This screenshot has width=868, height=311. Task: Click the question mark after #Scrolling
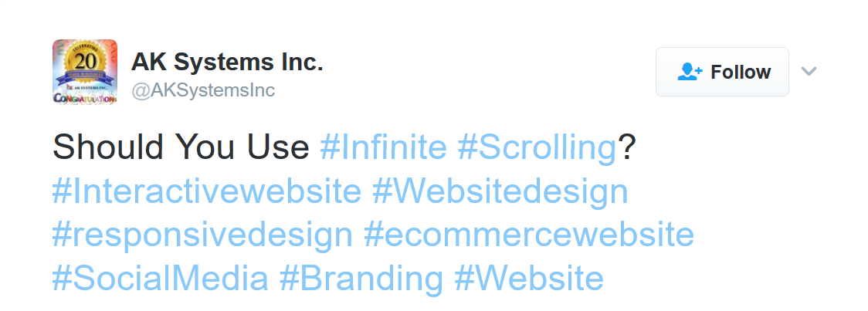pyautogui.click(x=626, y=147)
